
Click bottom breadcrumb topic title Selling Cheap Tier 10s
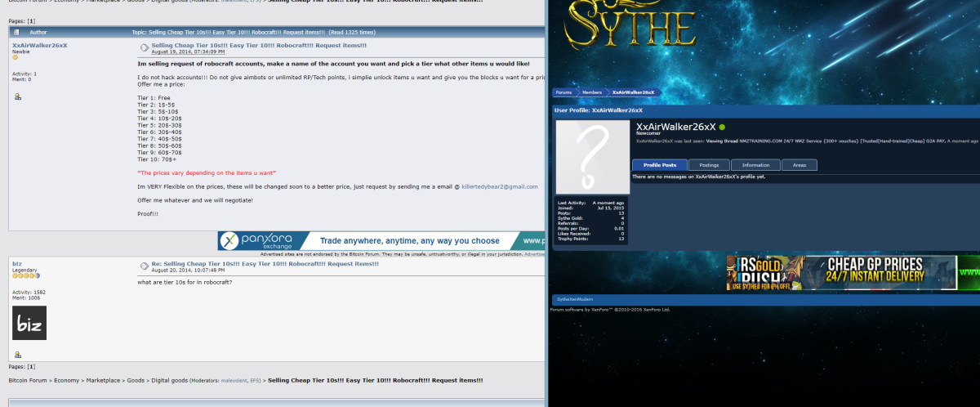pyautogui.click(x=376, y=380)
